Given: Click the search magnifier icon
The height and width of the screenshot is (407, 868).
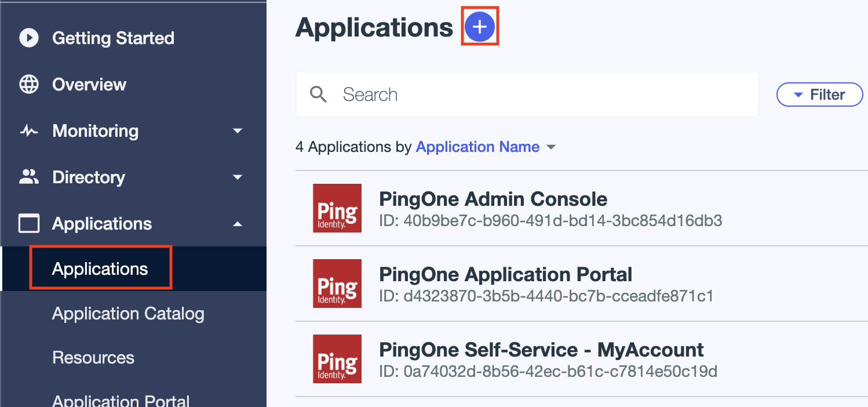Looking at the screenshot, I should point(319,95).
